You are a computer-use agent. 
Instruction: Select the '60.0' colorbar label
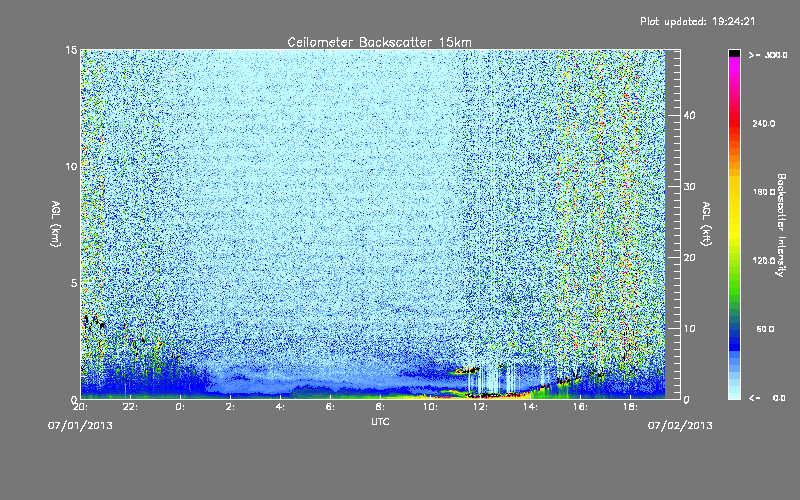coord(765,329)
